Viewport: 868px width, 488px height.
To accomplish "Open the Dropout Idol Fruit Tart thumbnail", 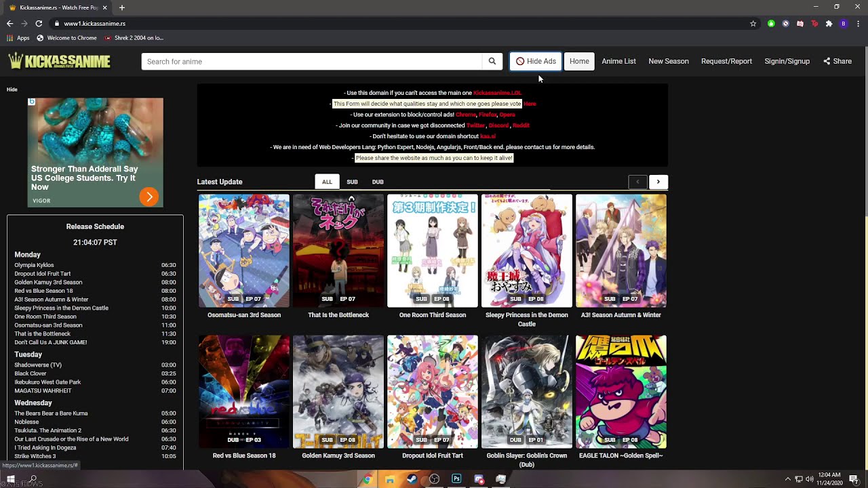I will (432, 392).
